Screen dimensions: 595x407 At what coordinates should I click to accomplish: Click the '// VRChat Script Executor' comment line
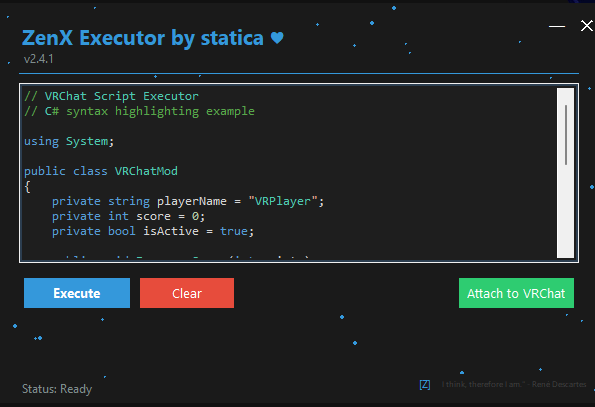[x=111, y=96]
